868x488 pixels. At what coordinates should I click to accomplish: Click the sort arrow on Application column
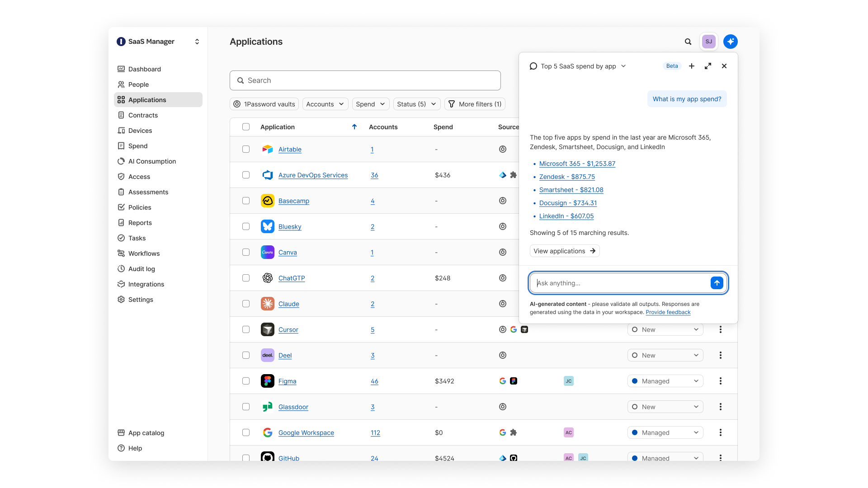354,127
